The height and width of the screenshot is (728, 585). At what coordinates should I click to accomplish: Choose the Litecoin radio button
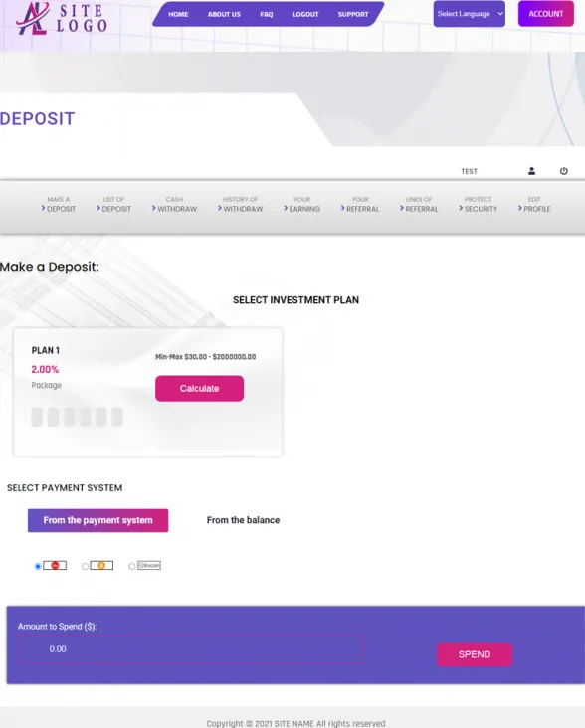click(x=132, y=566)
